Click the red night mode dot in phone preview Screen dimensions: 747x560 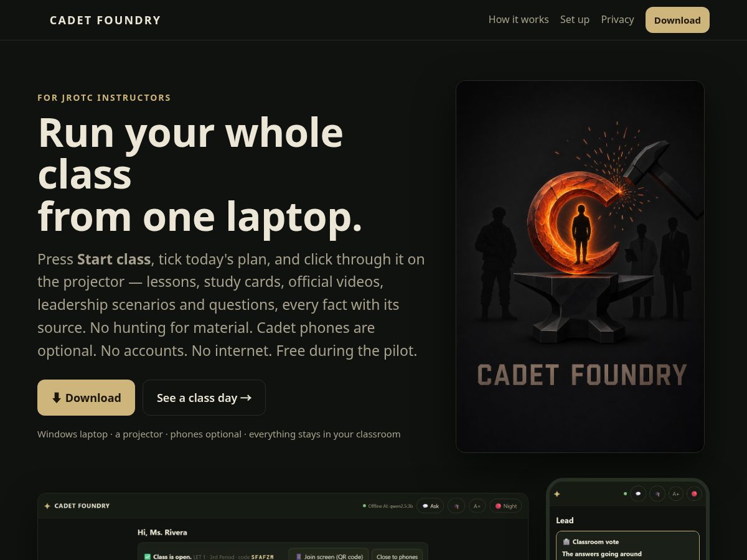(x=694, y=494)
